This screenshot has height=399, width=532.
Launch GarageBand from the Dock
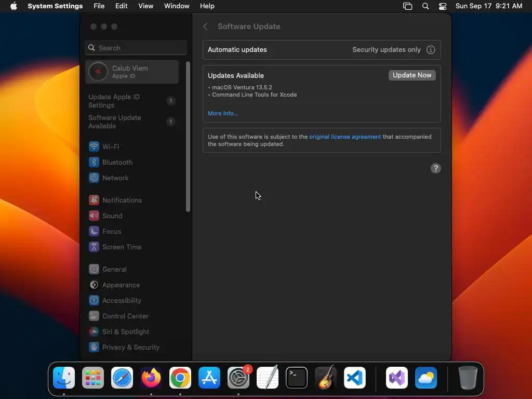[x=326, y=378]
